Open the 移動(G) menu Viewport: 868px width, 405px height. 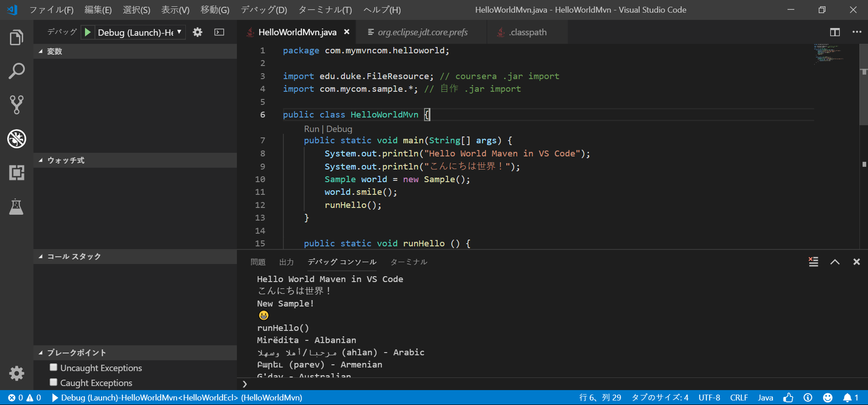[215, 9]
